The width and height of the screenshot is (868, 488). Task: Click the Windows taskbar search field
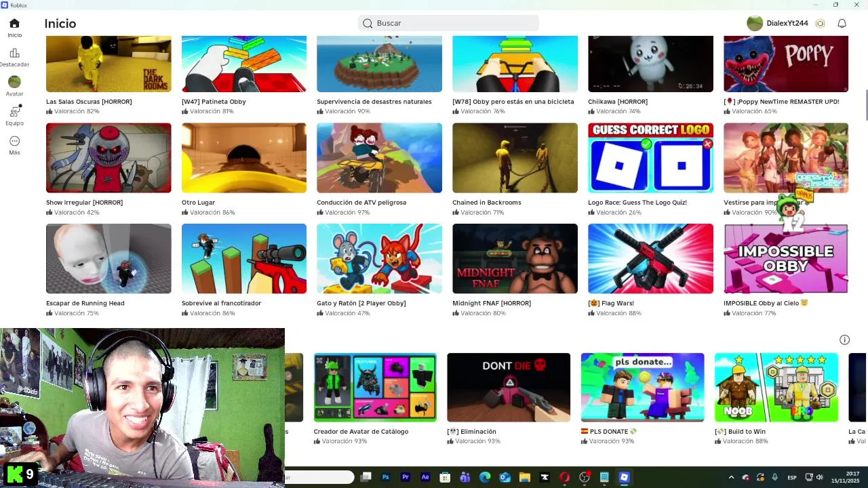(x=319, y=477)
